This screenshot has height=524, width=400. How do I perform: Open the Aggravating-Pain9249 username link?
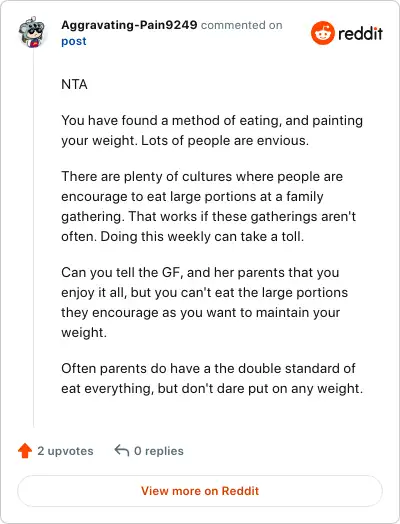pyautogui.click(x=129, y=25)
